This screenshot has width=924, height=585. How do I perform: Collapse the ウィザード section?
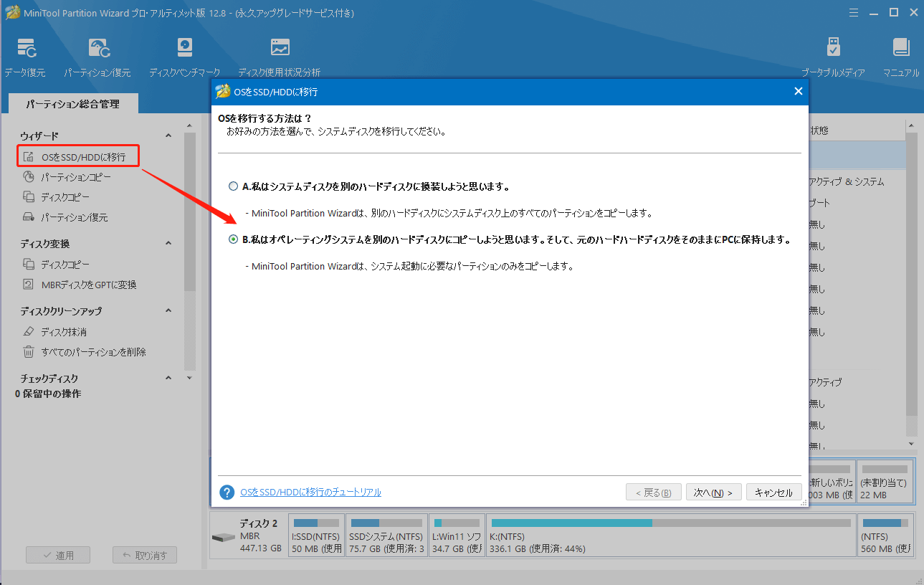168,135
